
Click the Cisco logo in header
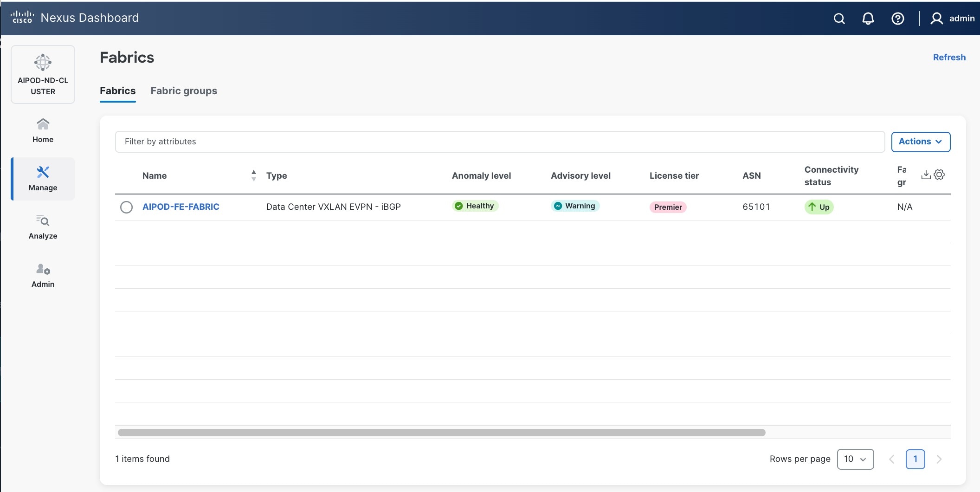click(22, 18)
